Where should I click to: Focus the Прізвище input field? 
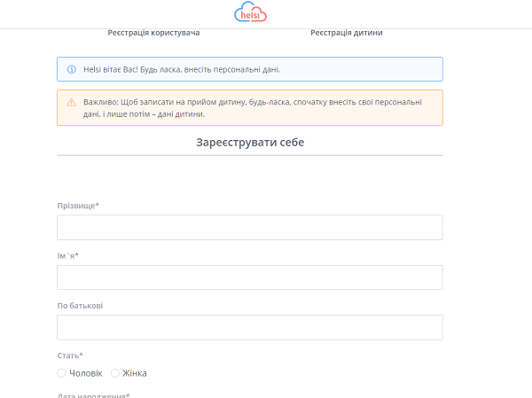[249, 228]
